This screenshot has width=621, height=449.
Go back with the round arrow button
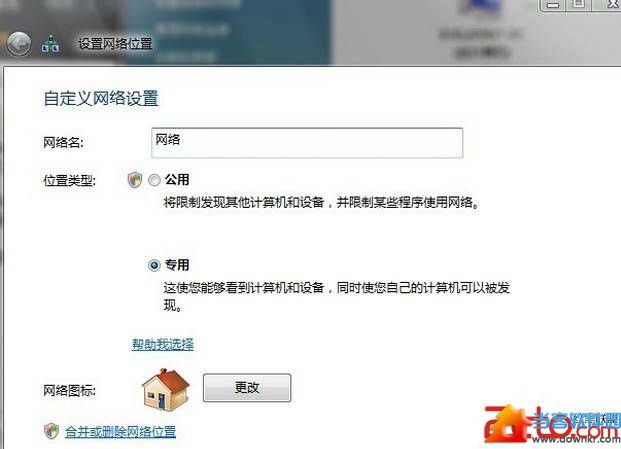point(19,44)
